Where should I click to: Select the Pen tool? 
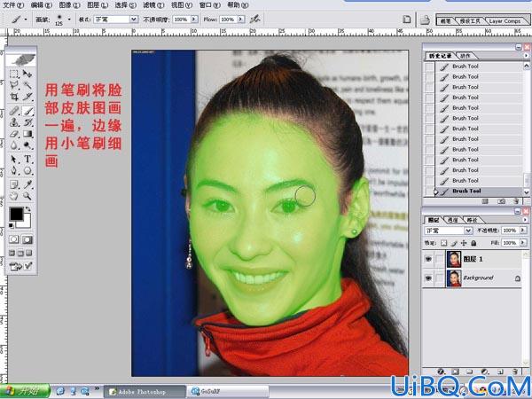14,170
